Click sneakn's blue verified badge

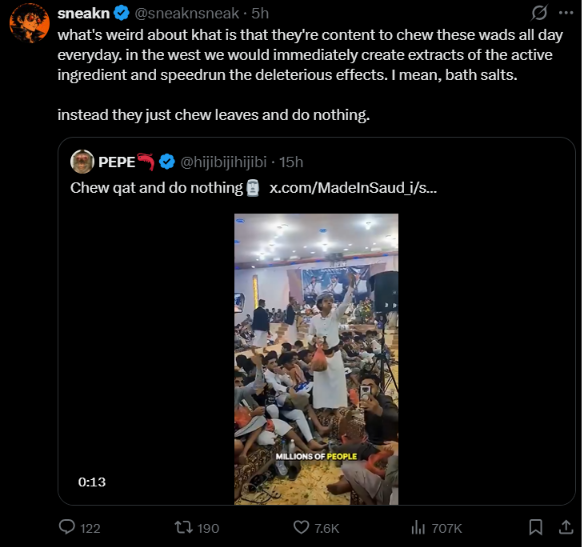coord(121,13)
